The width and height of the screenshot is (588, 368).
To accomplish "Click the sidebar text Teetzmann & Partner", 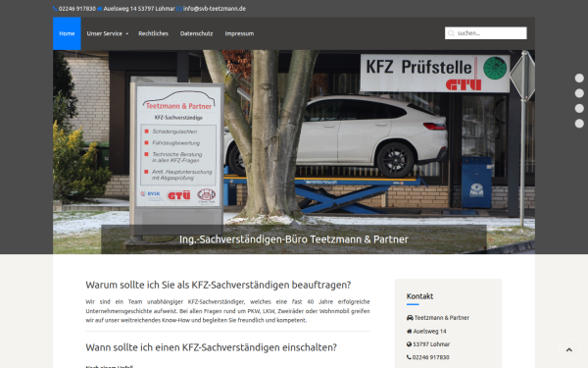I will (442, 318).
